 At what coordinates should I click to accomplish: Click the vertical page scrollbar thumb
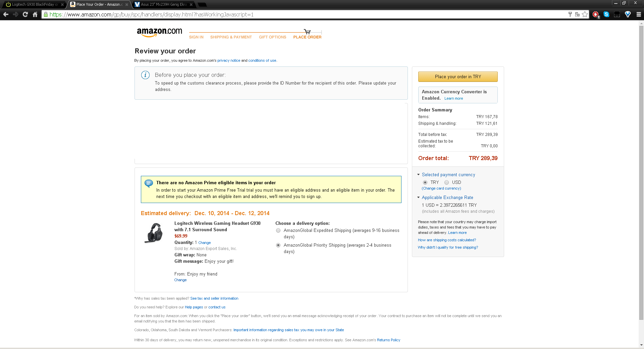click(x=641, y=173)
